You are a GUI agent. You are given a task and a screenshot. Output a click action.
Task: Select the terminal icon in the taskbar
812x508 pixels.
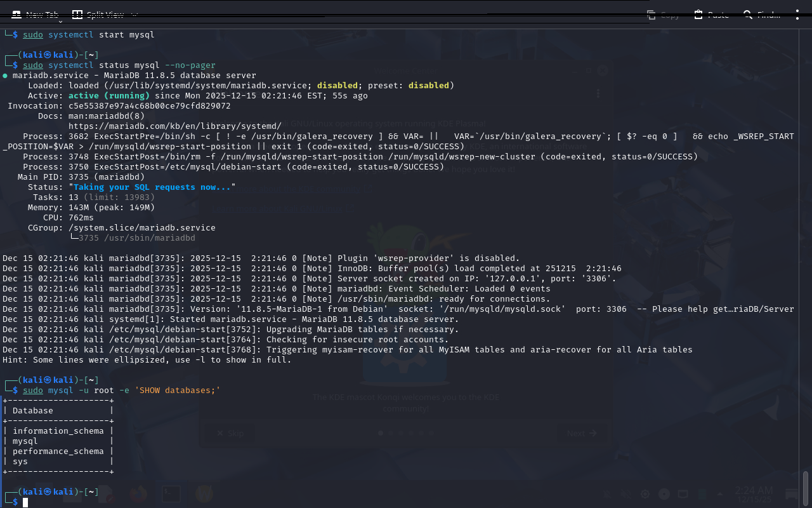pos(171,493)
